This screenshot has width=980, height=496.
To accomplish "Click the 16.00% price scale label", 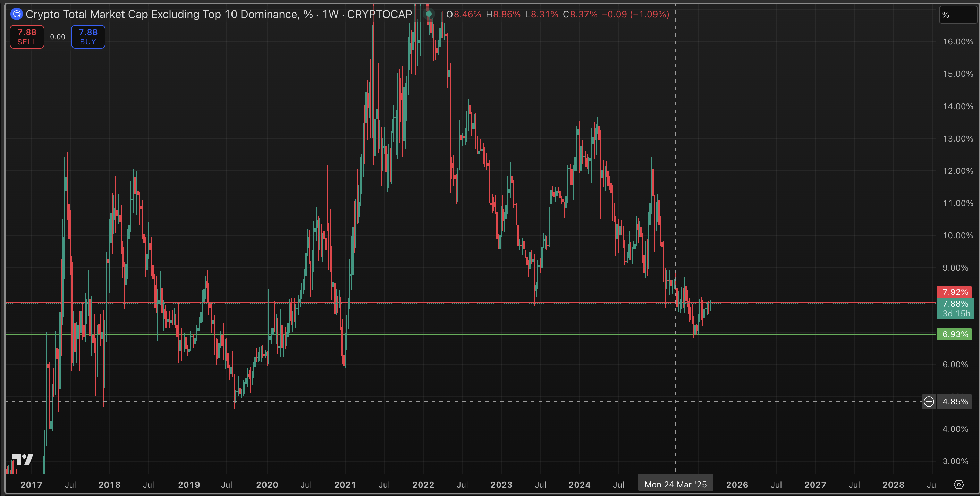I will tap(958, 42).
